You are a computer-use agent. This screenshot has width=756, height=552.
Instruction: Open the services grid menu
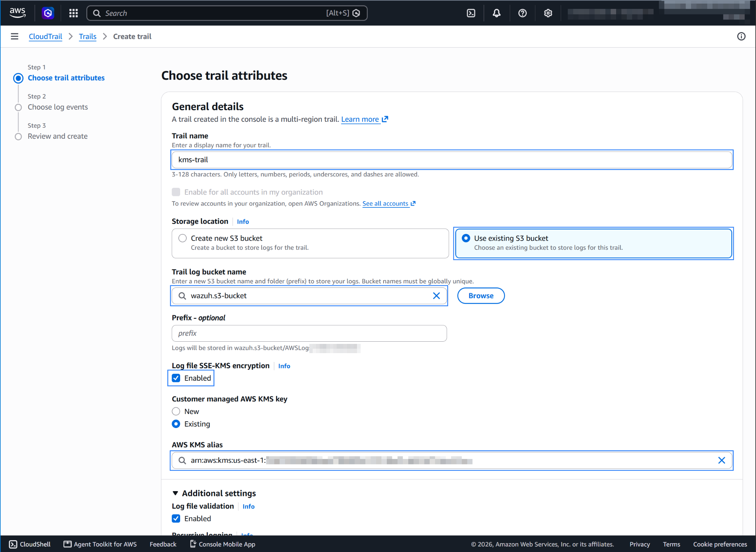tap(73, 13)
